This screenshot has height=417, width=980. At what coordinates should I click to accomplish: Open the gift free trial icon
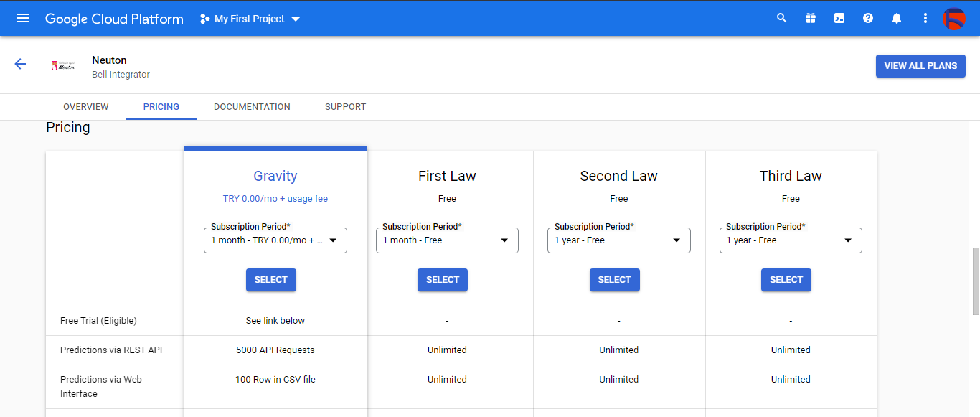[811, 19]
